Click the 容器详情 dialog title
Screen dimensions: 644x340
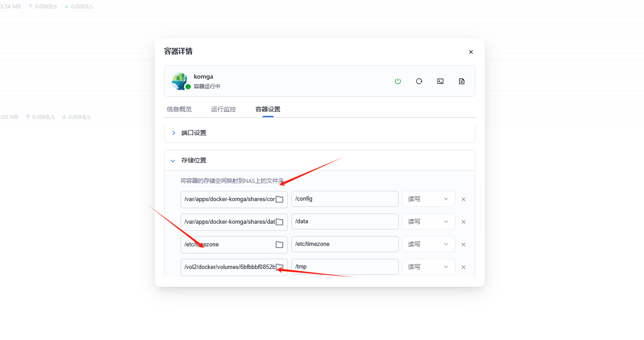[x=178, y=51]
